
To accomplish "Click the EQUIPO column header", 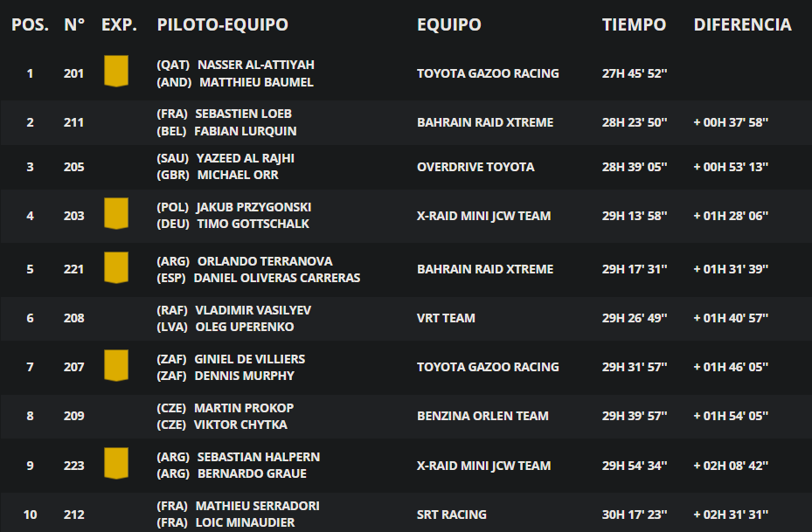I will pyautogui.click(x=449, y=24).
